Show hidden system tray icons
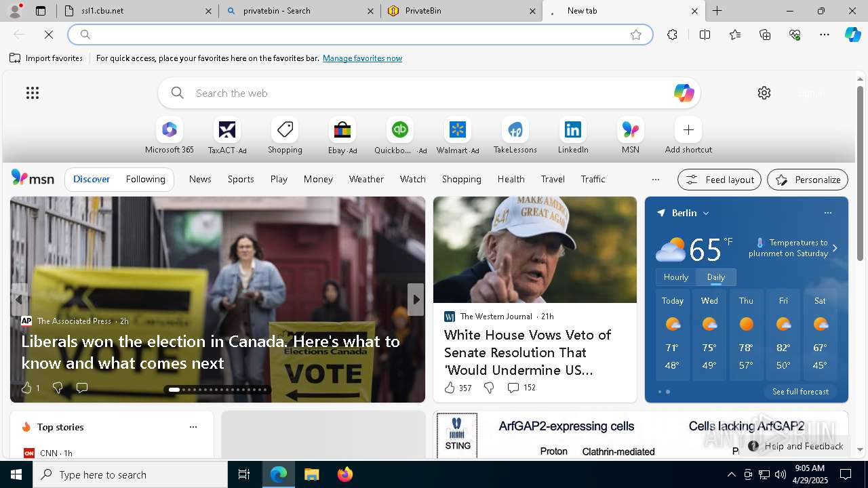Screen dimensions: 868x488 point(731,474)
